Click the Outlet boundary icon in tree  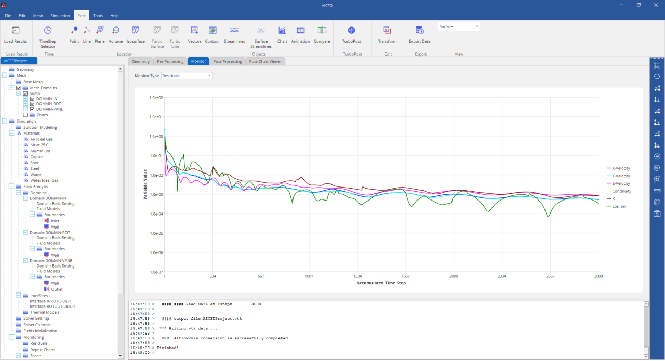pos(47,289)
